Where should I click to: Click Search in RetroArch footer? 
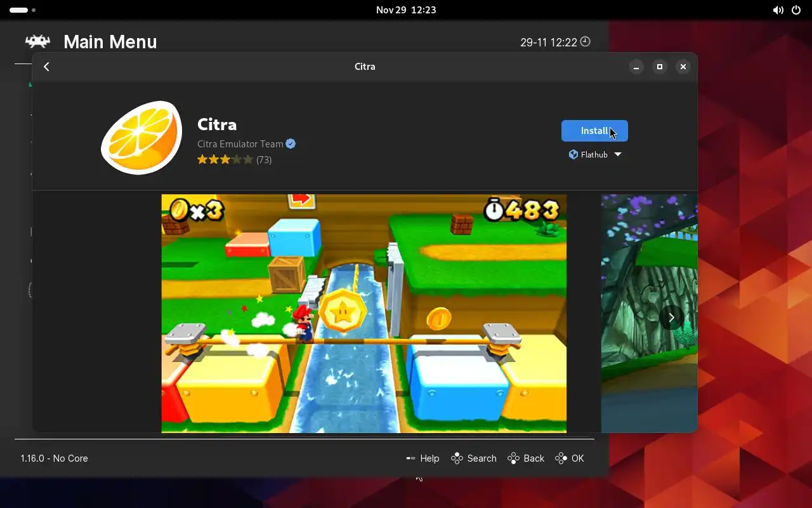pos(473,458)
